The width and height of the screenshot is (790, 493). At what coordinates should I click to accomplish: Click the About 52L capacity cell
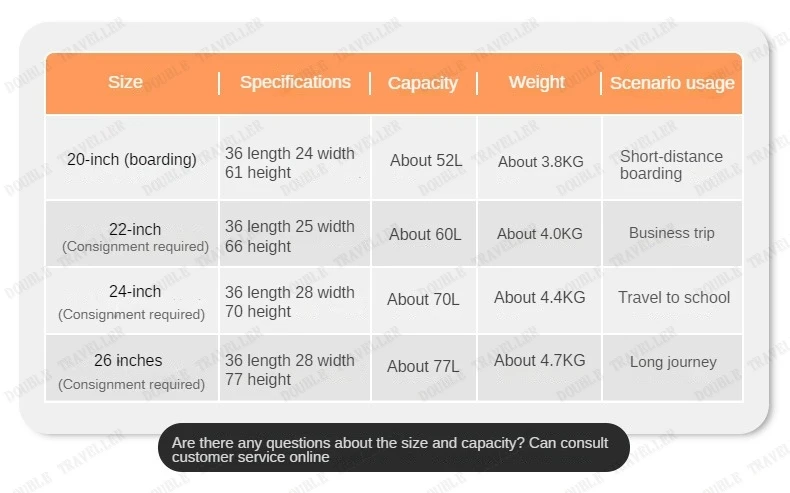click(426, 160)
